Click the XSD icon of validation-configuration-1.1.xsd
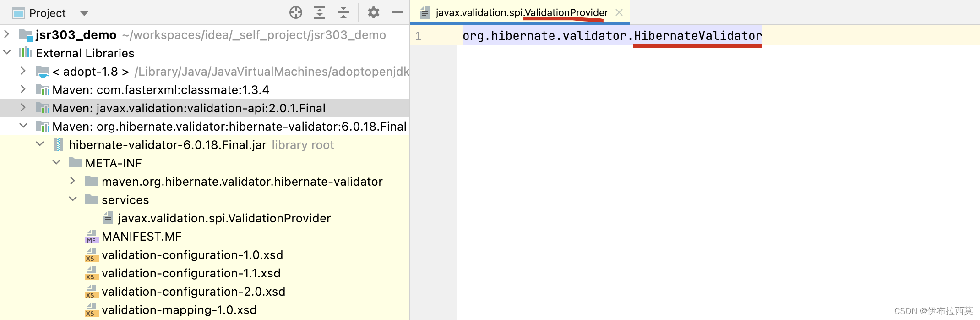 coord(92,273)
